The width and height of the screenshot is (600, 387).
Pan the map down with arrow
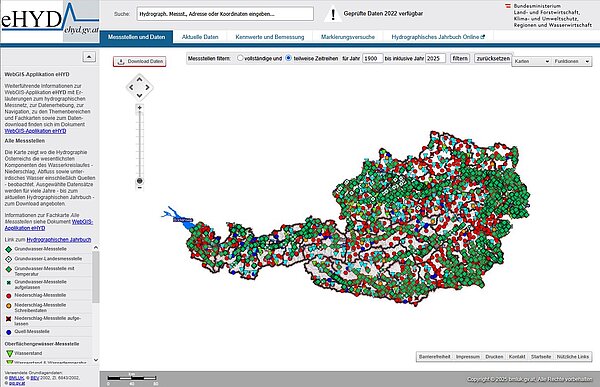(139, 95)
